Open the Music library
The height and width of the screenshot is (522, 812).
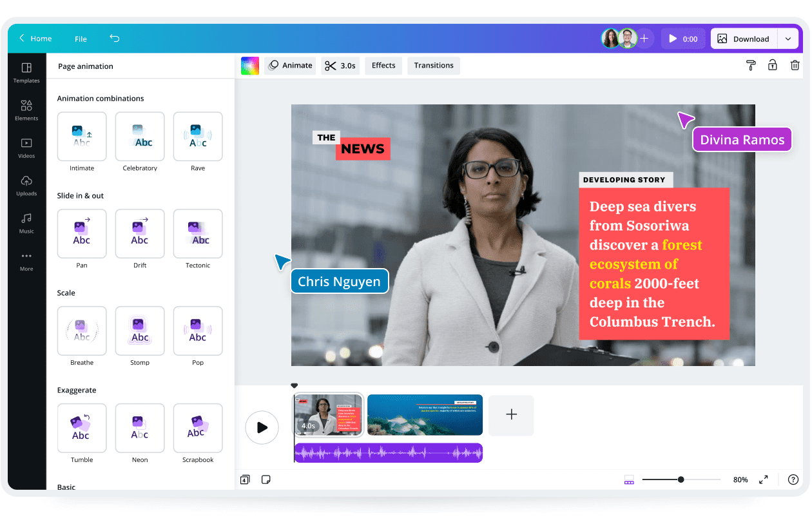(26, 222)
